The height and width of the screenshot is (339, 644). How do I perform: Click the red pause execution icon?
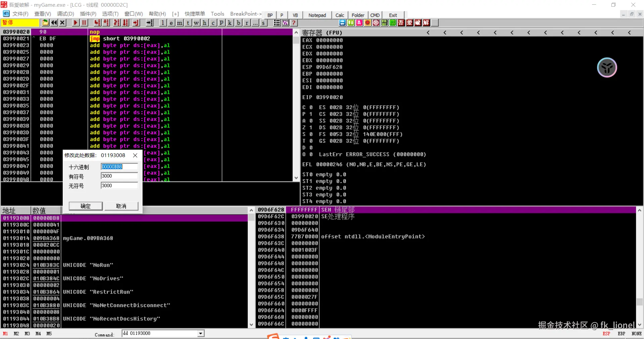84,22
